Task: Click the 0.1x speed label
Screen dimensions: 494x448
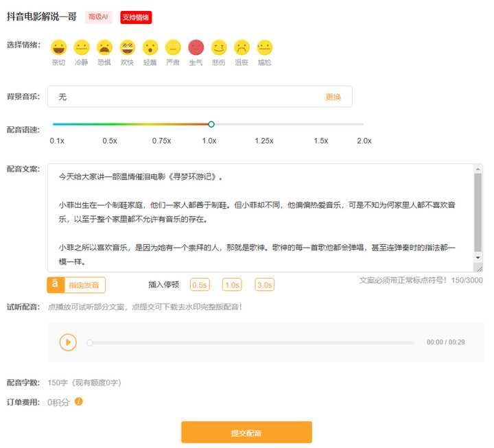Action: [57, 141]
